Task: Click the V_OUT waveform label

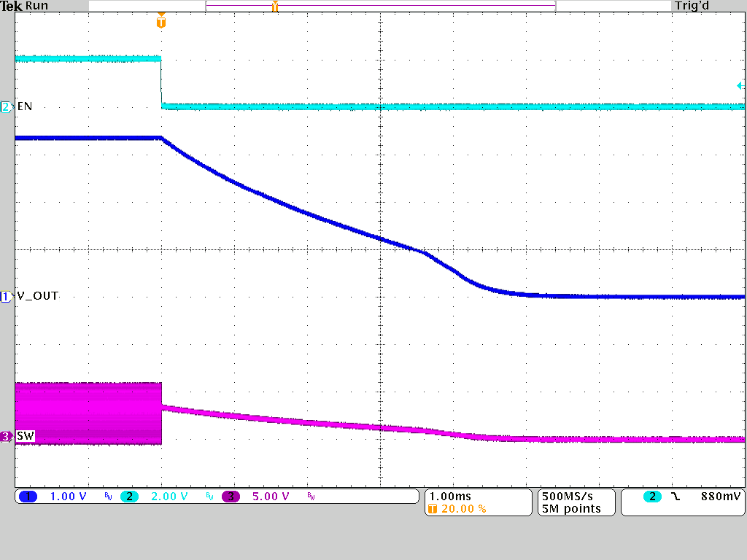Action: point(36,296)
